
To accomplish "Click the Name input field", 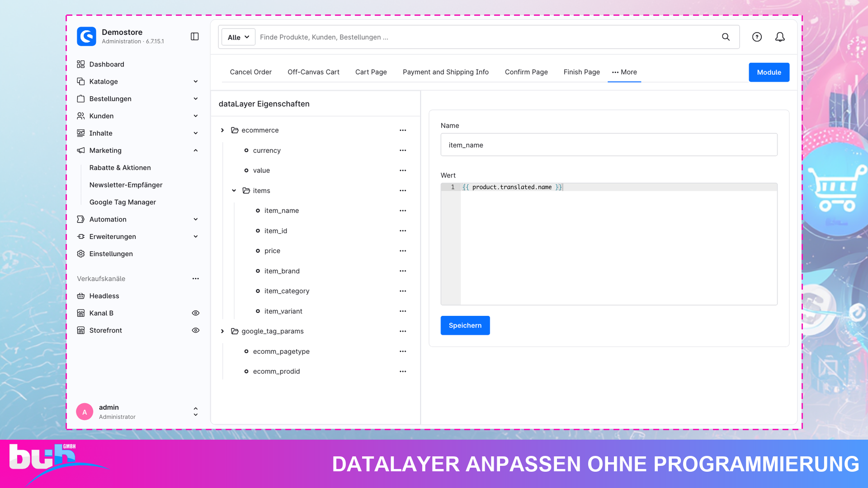I will [x=609, y=145].
